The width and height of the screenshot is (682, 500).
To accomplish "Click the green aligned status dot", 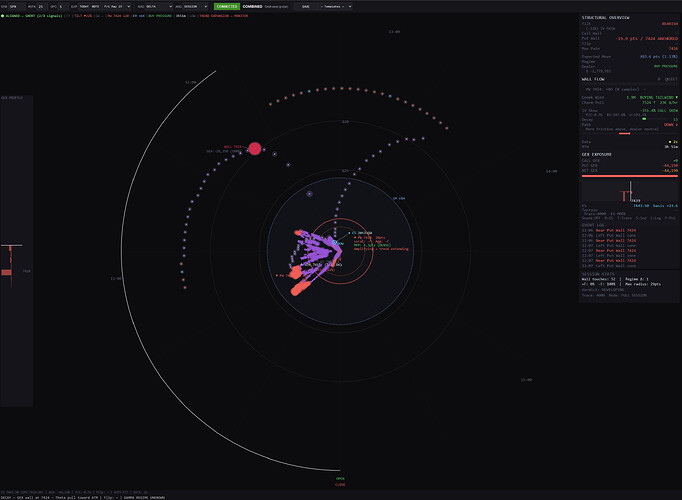I will (3, 16).
